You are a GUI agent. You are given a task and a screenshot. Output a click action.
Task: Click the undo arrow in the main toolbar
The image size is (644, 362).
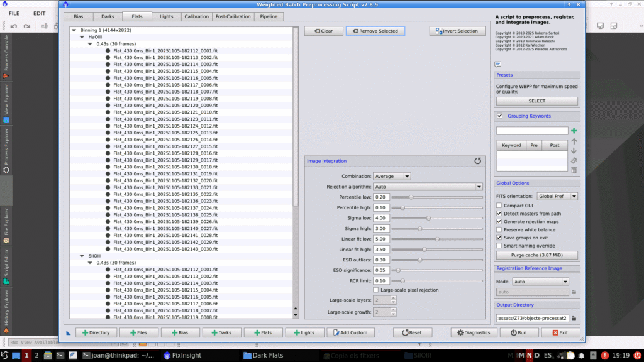tap(13, 26)
